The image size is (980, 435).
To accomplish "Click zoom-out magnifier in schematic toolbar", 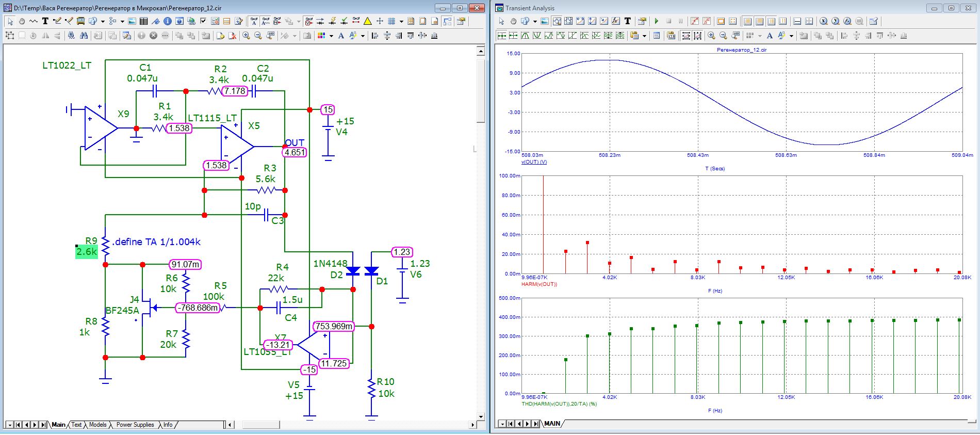I will click(258, 36).
